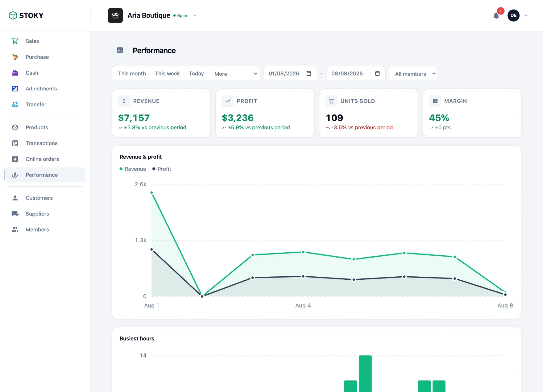The height and width of the screenshot is (392, 543).
Task: Click the Busiest hours chart title
Action: point(137,338)
